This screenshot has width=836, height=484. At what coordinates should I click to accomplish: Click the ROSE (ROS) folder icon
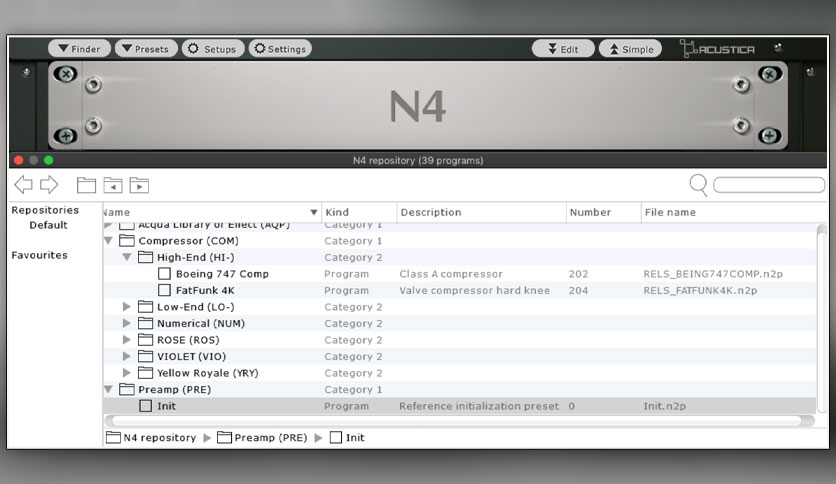pos(145,340)
